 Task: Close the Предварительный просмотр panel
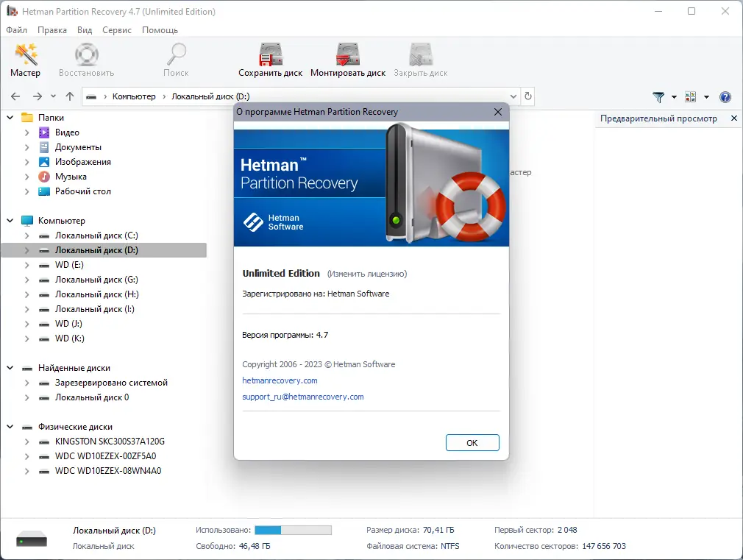pos(733,118)
